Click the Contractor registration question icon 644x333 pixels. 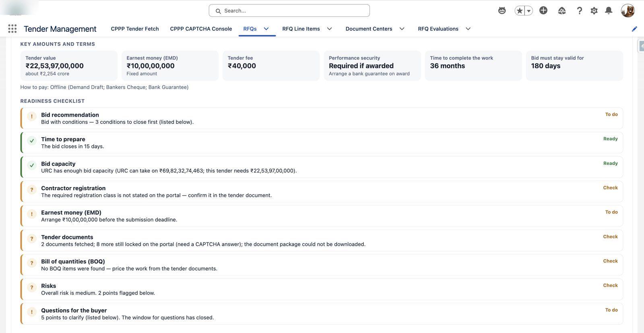(32, 190)
